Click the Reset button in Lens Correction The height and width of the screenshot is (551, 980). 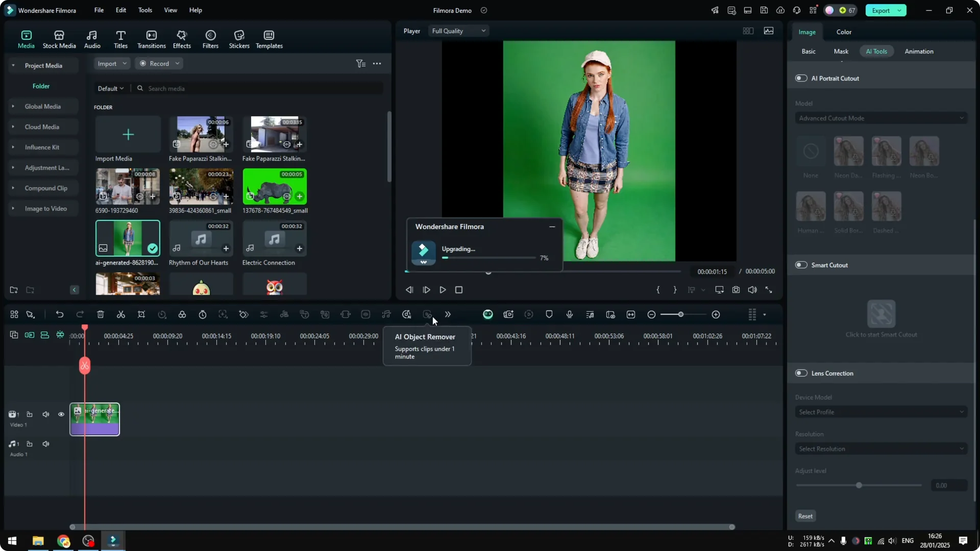click(805, 516)
